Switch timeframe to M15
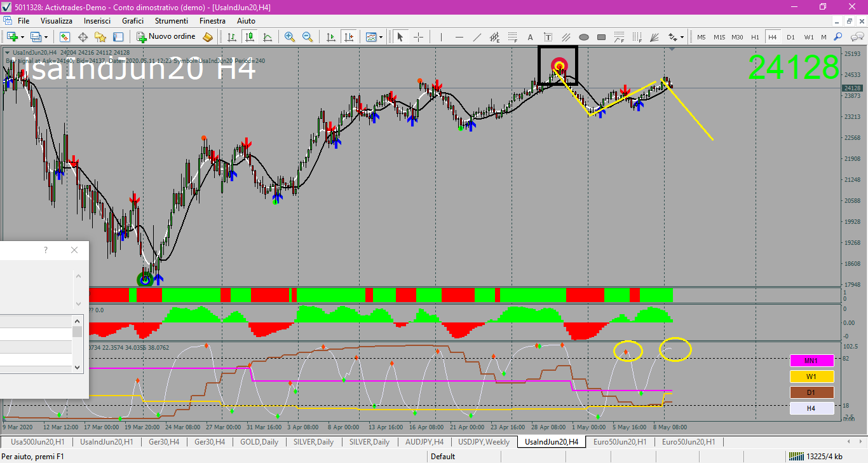This screenshot has height=463, width=868. click(719, 37)
